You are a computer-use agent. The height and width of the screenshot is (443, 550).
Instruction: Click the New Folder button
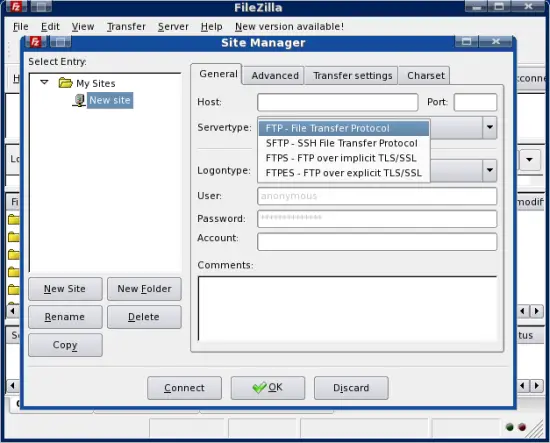[144, 289]
